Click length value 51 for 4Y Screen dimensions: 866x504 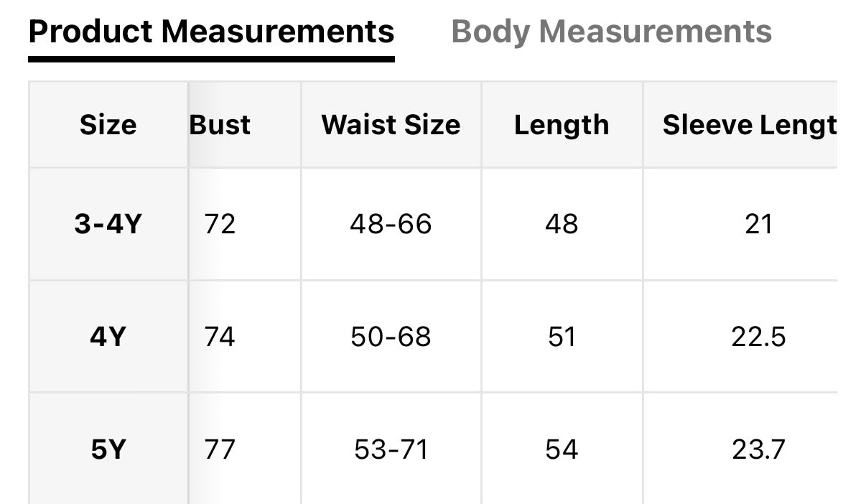tap(562, 336)
